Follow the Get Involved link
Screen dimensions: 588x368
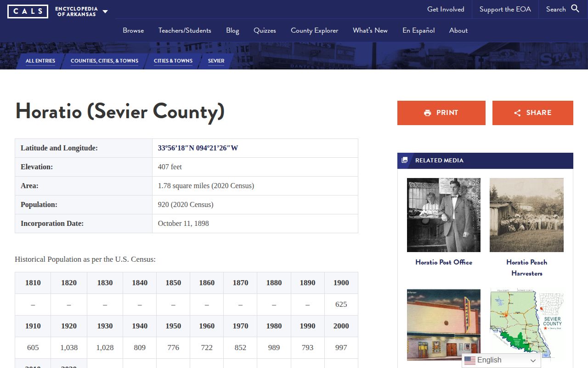click(x=446, y=9)
